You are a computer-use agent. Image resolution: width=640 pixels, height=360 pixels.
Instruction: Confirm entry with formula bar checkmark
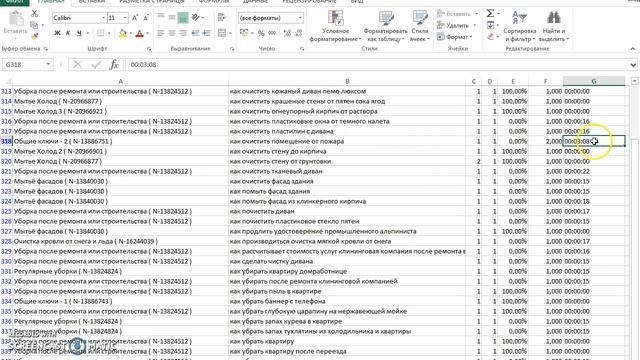click(x=96, y=64)
